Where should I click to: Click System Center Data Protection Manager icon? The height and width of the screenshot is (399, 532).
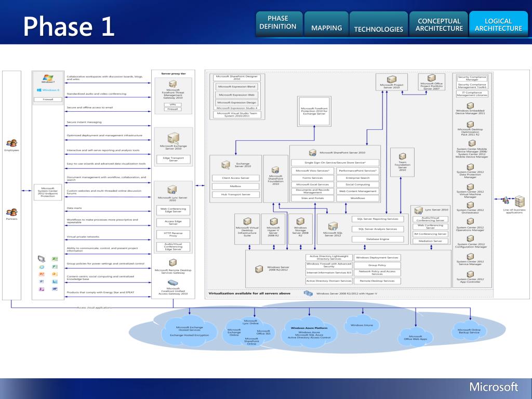470,167
